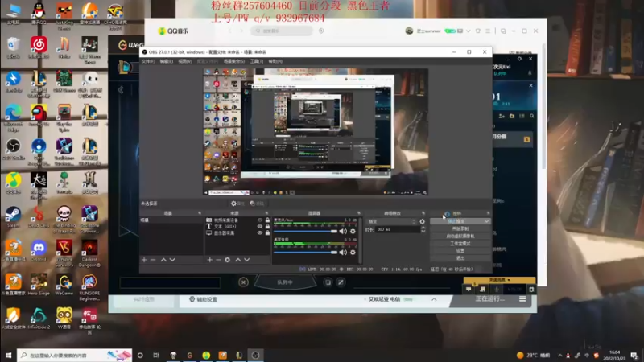Open the Tencent QQ penguin shortcut

point(39,14)
